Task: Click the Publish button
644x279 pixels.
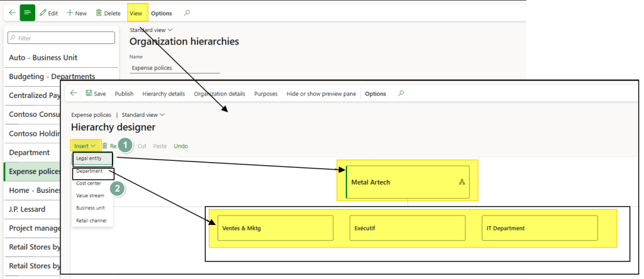Action: click(x=124, y=94)
